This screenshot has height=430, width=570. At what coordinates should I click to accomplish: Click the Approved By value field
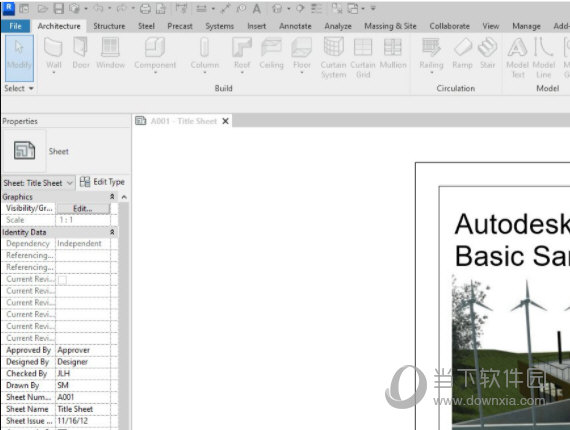pyautogui.click(x=83, y=350)
